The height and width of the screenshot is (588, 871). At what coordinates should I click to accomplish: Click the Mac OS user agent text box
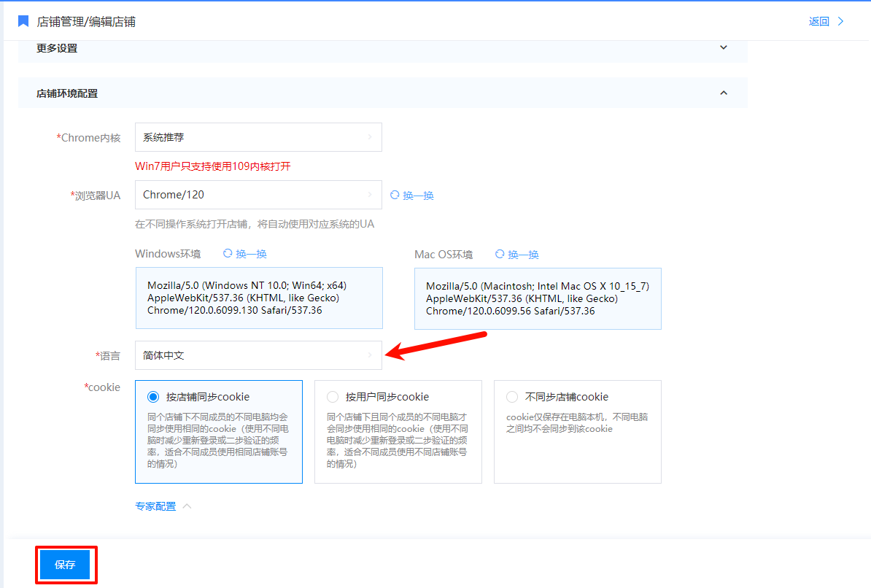(538, 298)
